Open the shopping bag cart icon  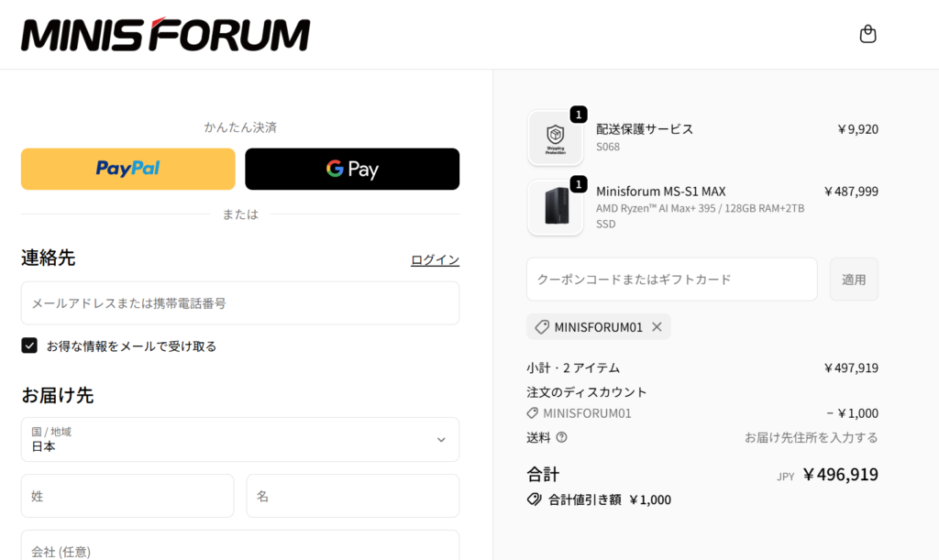pos(867,34)
